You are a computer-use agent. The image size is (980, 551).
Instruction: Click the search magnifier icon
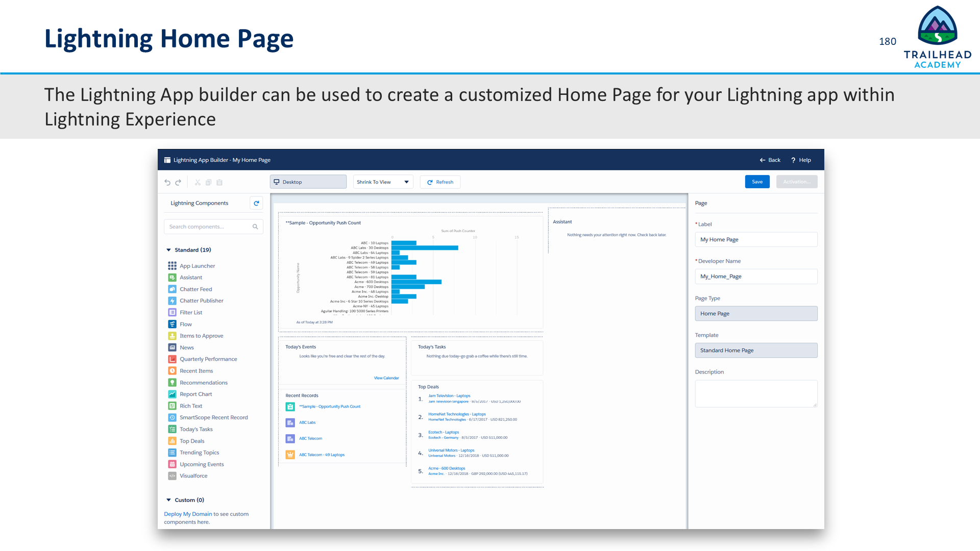click(255, 227)
